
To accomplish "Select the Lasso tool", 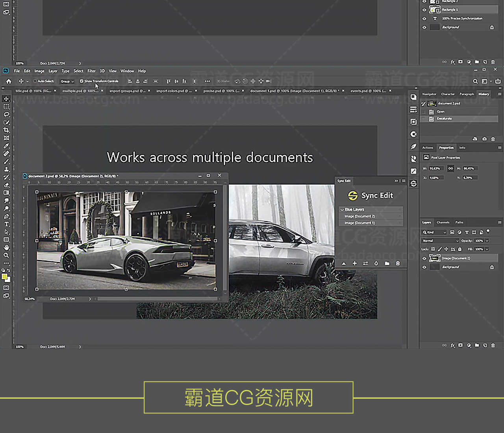I will coord(6,115).
